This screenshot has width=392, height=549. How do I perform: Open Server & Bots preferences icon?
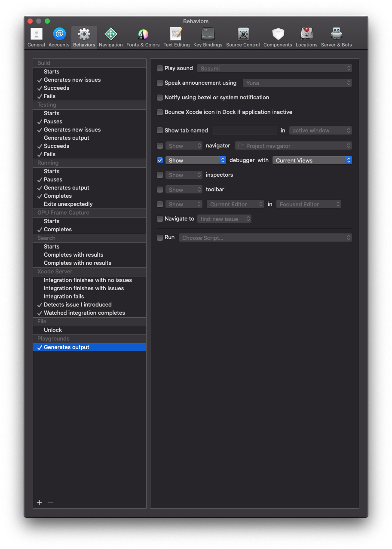pyautogui.click(x=337, y=34)
